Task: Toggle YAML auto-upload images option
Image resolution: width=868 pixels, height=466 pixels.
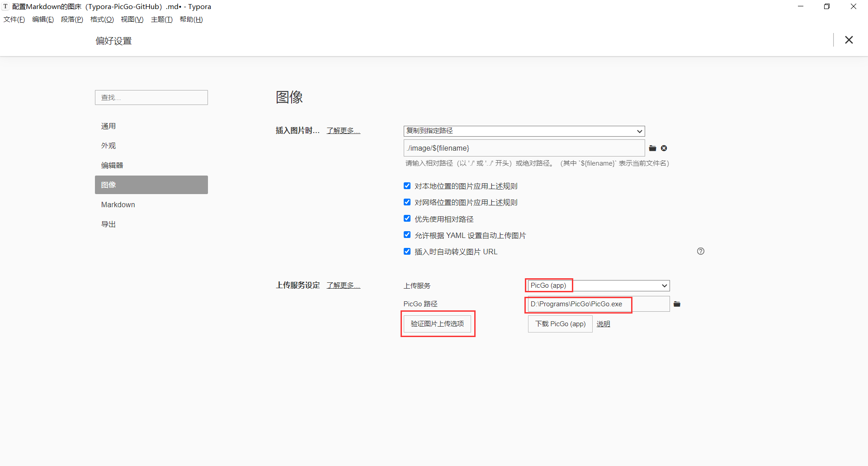Action: (x=407, y=235)
